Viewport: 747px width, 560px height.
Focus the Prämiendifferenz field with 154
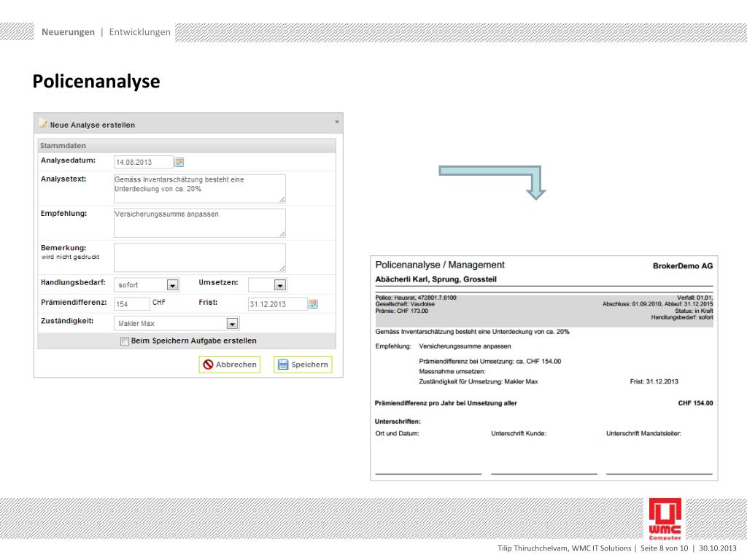pyautogui.click(x=132, y=304)
